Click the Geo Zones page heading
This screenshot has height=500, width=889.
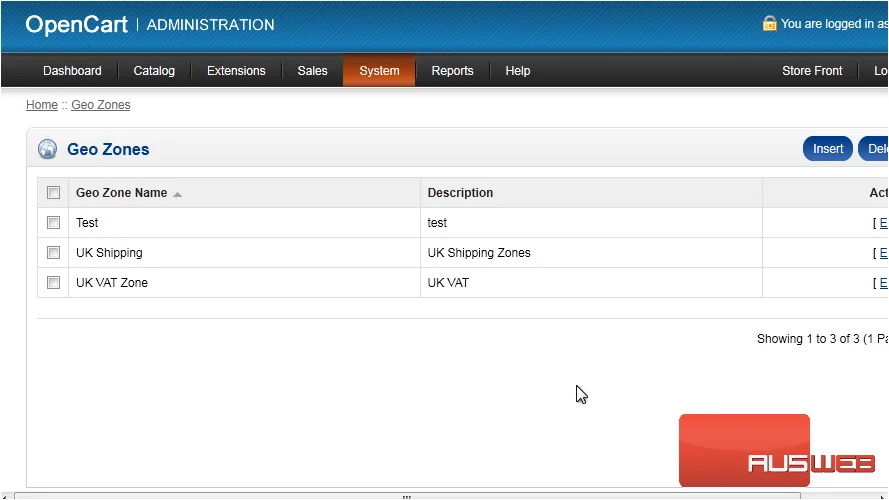click(108, 149)
